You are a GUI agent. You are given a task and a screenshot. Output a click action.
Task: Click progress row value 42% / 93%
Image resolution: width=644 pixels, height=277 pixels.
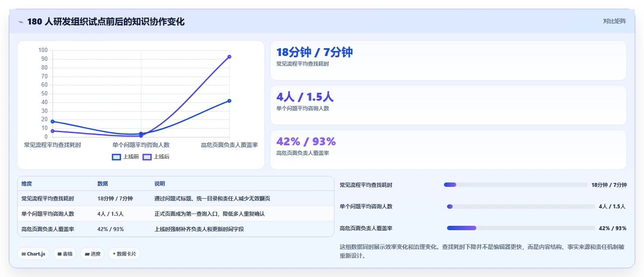coord(612,228)
